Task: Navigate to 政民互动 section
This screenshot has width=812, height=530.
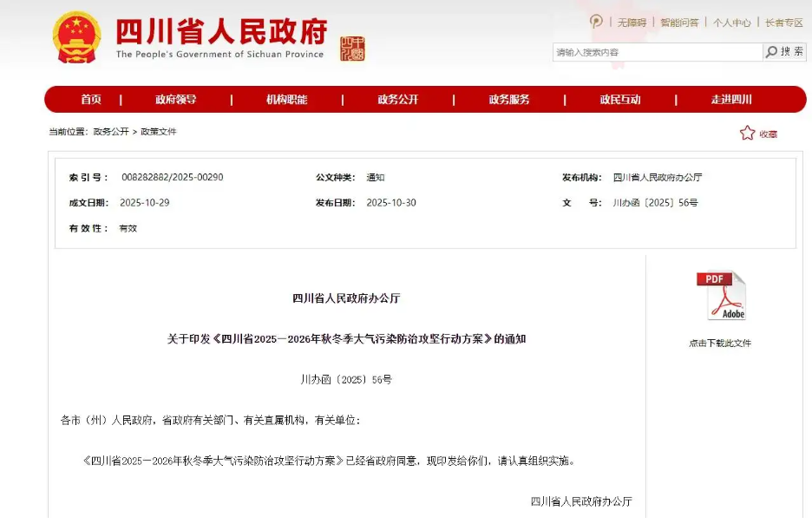Action: [620, 100]
